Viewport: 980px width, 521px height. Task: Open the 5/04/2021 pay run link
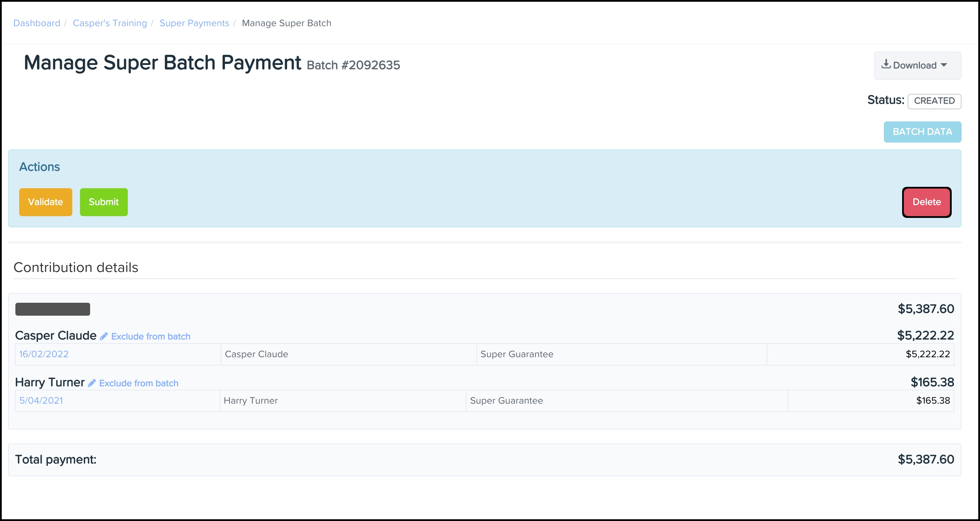pyautogui.click(x=41, y=401)
